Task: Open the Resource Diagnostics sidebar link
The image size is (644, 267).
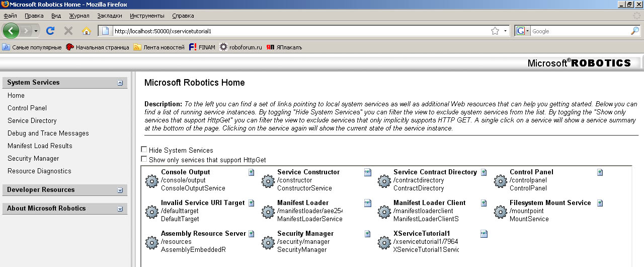Action: [x=39, y=171]
